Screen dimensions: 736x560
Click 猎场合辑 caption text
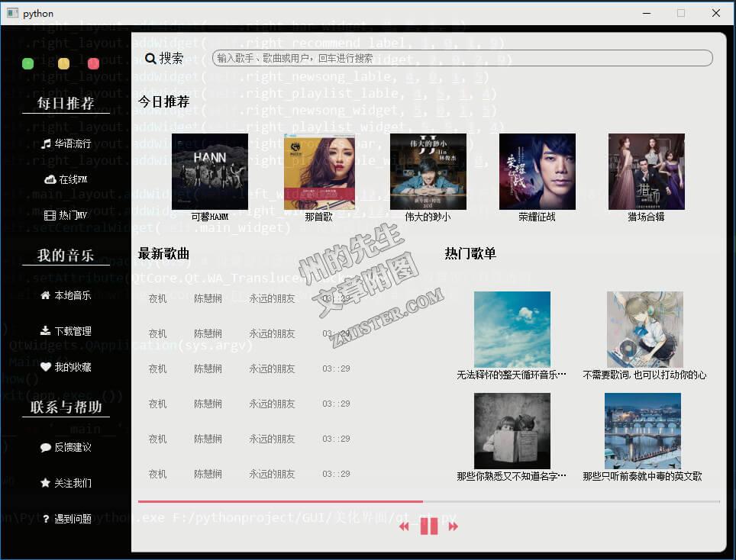tap(647, 217)
